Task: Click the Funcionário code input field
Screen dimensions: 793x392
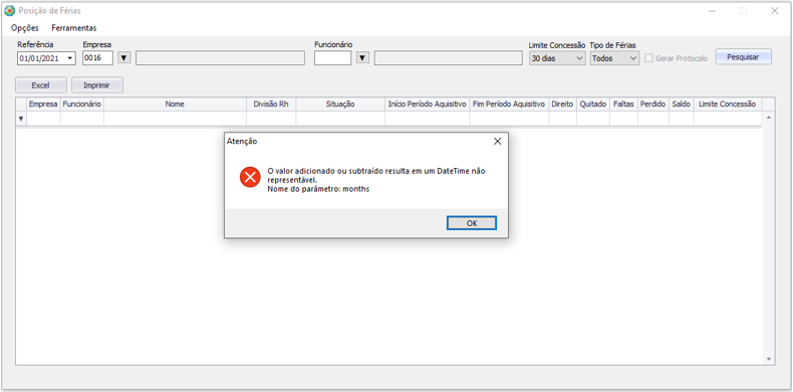Action: (332, 58)
